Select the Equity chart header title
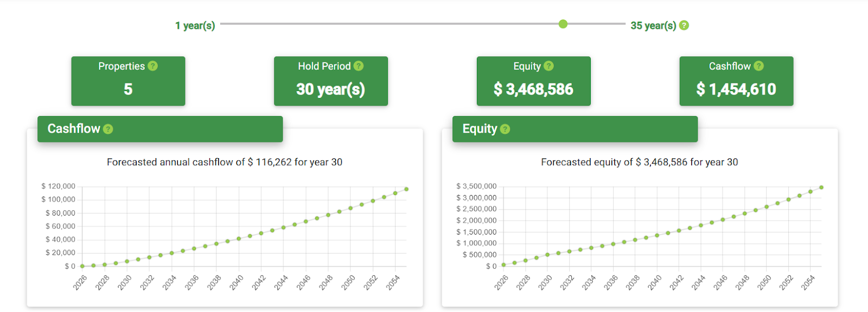The image size is (868, 312). pyautogui.click(x=480, y=129)
